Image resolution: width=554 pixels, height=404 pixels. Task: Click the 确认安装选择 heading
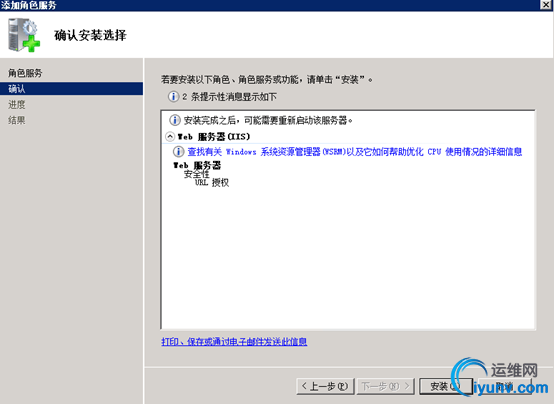[90, 35]
